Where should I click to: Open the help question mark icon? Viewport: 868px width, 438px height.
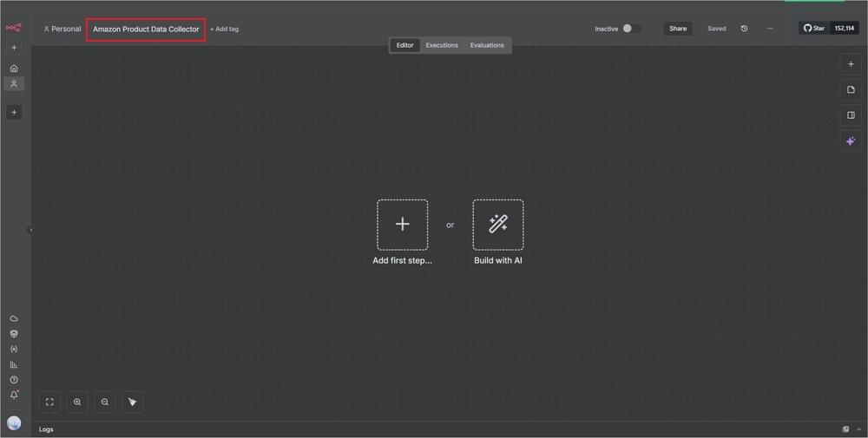[x=14, y=380]
